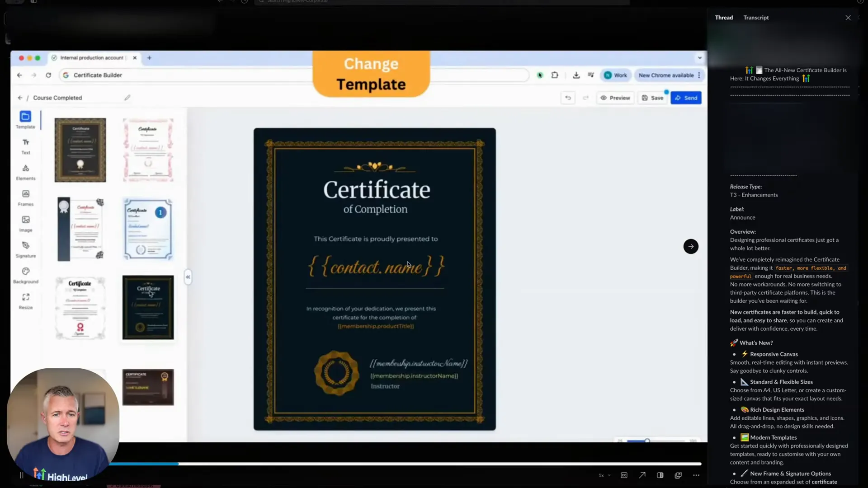The width and height of the screenshot is (868, 488).
Task: Select the Certificate heading text on canvas
Action: pos(377,190)
